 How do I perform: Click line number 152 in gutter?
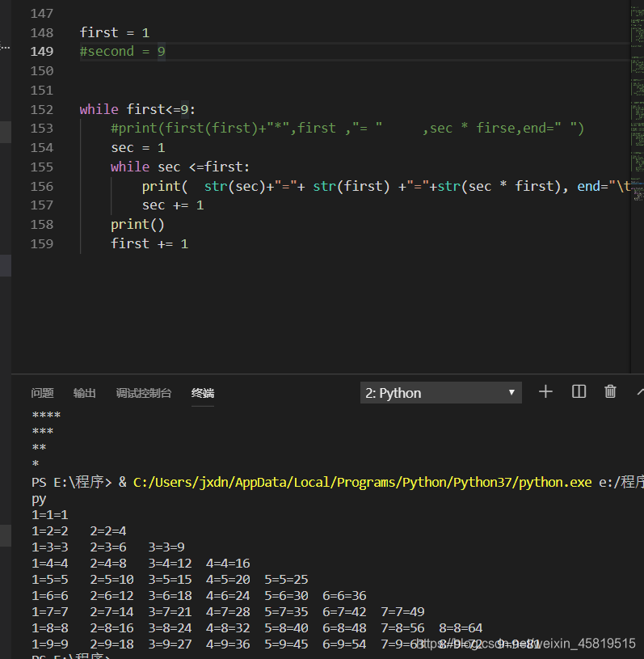click(x=41, y=110)
